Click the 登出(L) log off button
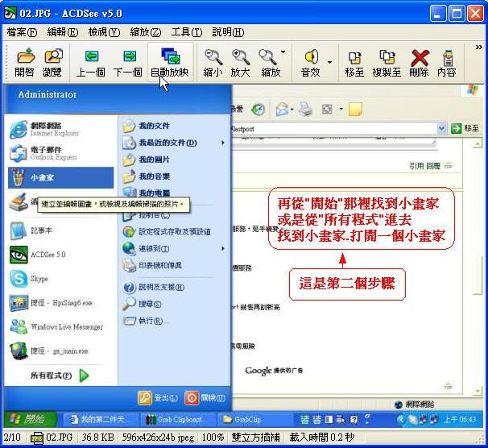 click(158, 397)
